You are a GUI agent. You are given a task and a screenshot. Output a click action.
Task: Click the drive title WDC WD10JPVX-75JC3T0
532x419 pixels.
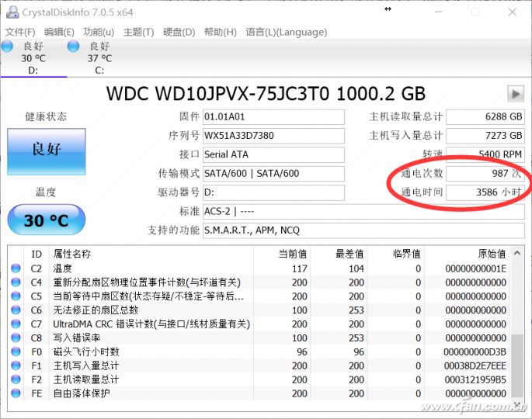[x=266, y=94]
